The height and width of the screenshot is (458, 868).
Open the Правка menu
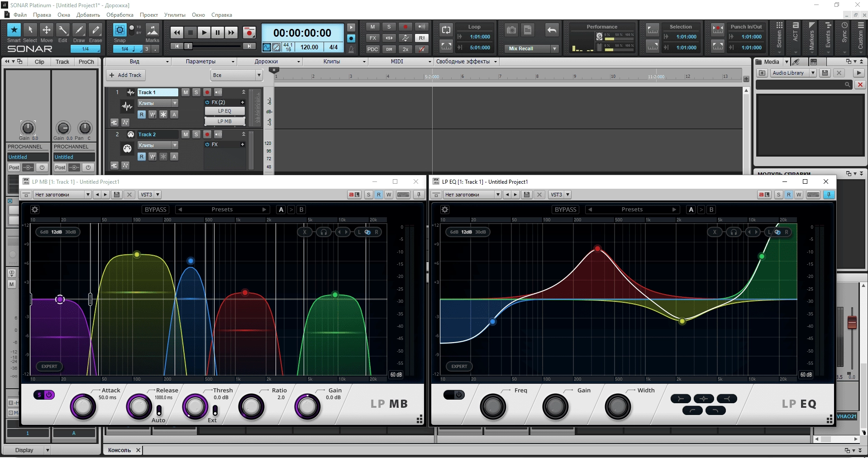point(42,15)
